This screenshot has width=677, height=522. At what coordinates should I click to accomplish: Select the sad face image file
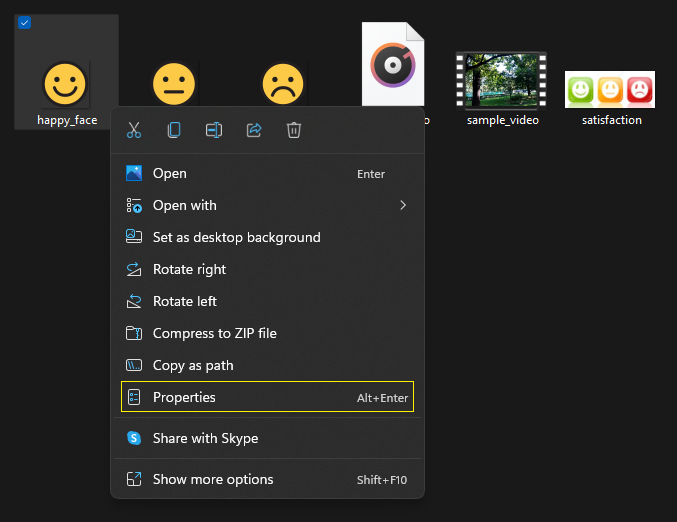[x=283, y=84]
